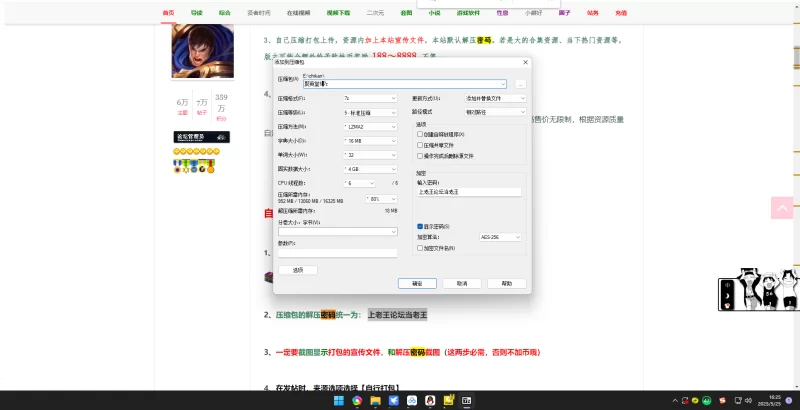This screenshot has width=800, height=410.
Task: Open the yellow sticky-note app in taskbar
Action: click(x=448, y=400)
